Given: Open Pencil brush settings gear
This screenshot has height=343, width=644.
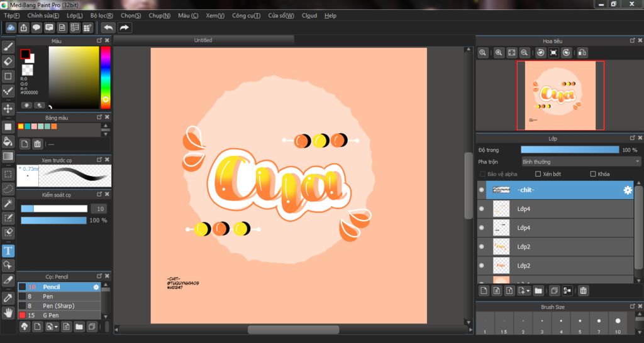Looking at the screenshot, I should click(96, 287).
